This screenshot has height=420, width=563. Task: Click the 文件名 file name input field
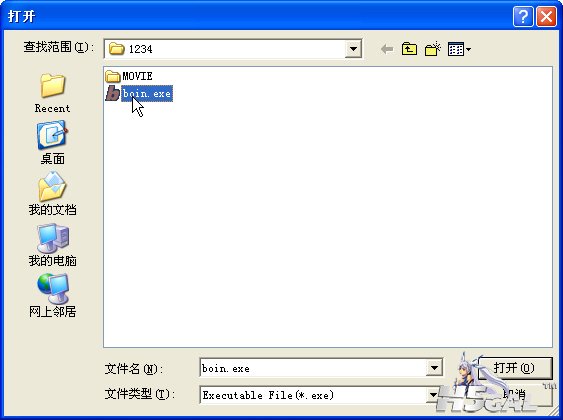pos(313,368)
